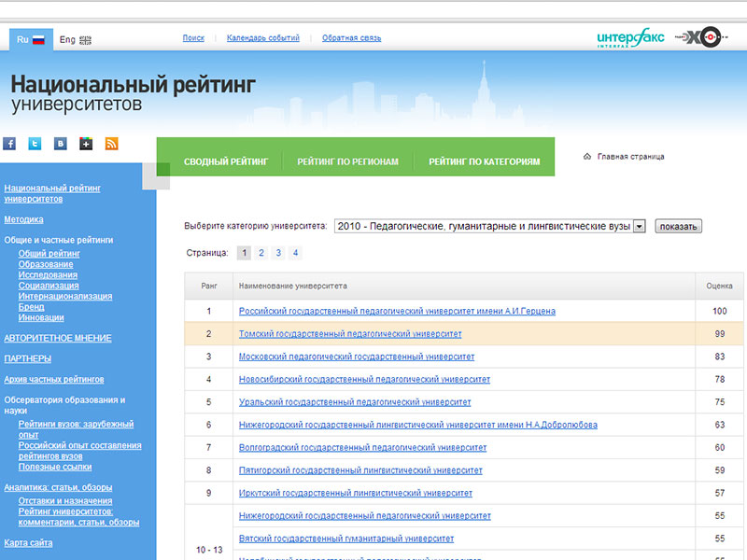This screenshot has width=747, height=560.
Task: Open the Методика sidebar link
Action: 24,219
